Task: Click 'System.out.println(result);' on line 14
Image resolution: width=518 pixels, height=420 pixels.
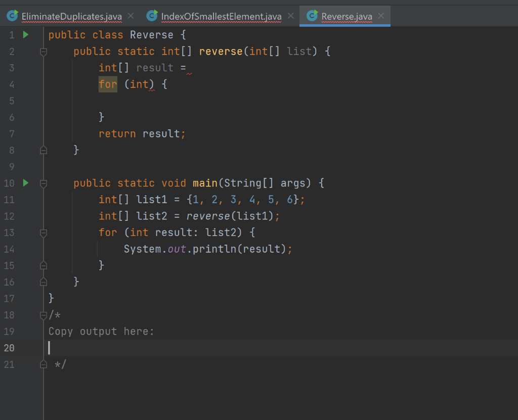Action: click(208, 249)
